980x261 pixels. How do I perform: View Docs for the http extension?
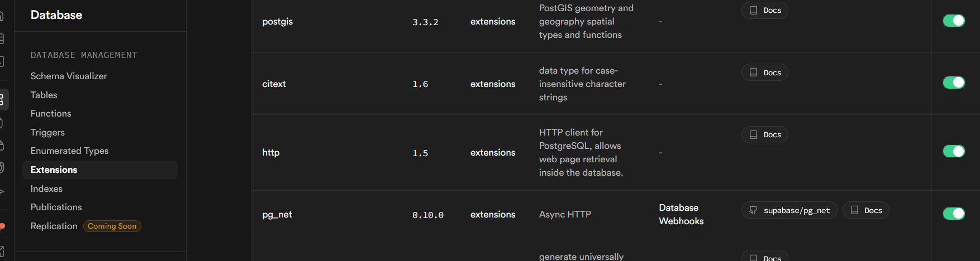[x=765, y=134]
